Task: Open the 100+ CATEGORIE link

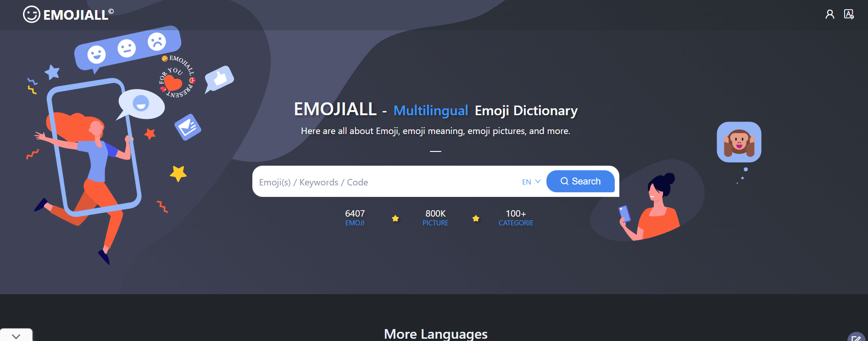Action: (x=516, y=218)
